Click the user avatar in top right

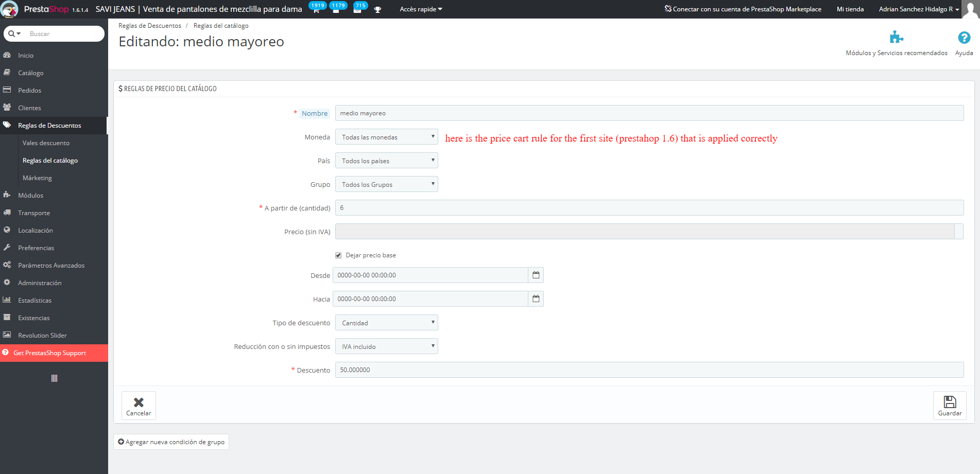971,9
